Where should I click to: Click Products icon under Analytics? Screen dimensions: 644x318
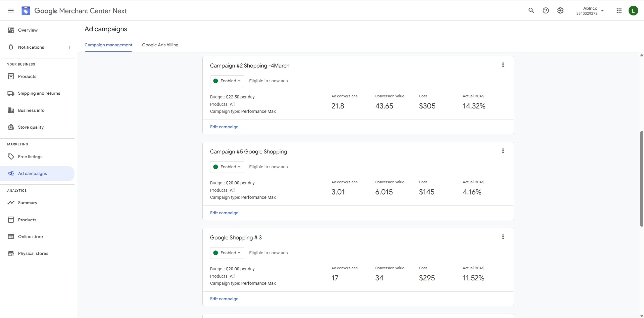[11, 220]
